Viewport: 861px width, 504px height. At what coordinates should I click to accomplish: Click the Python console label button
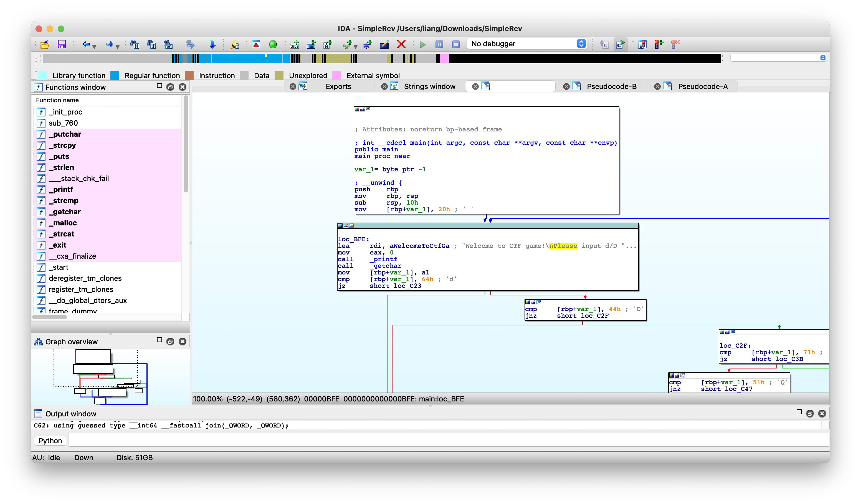(50, 441)
